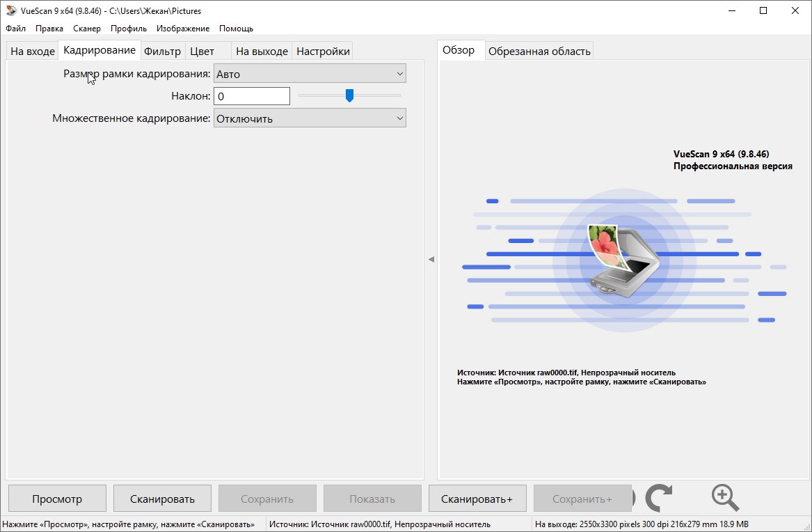Viewport: 812px width, 532px height.
Task: Click the Сохранить button
Action: (267, 499)
